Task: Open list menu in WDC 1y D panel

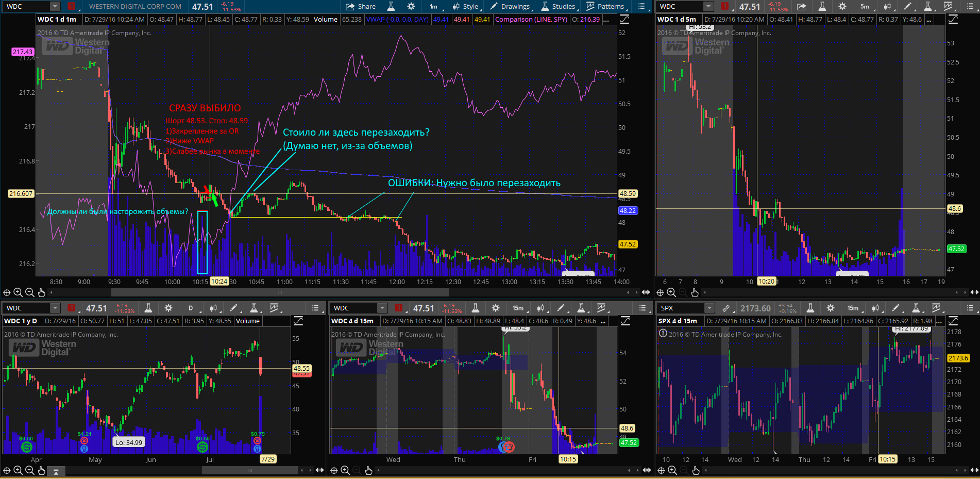Action: click(315, 308)
